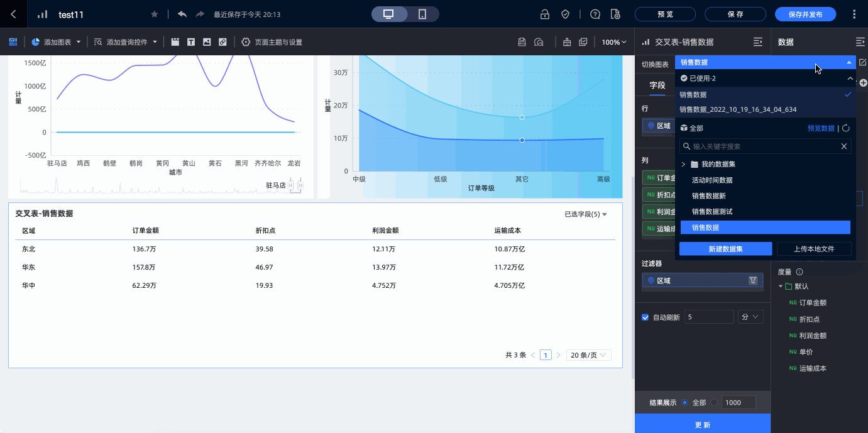This screenshot has height=433, width=868.
Task: Open the 100% zoom dropdown
Action: click(x=614, y=42)
